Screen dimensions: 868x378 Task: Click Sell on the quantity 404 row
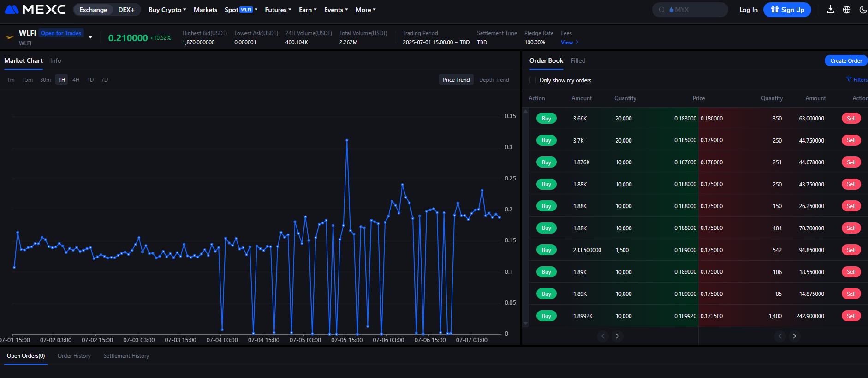851,228
